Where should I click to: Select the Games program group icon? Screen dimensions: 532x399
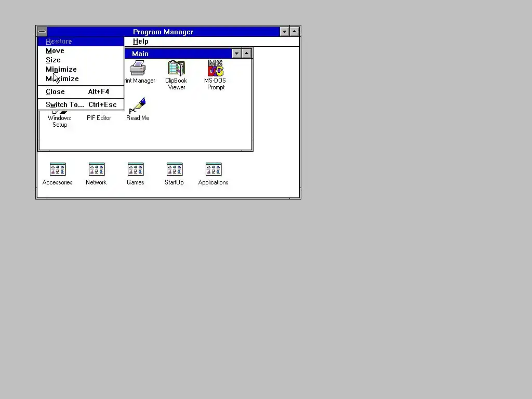pos(136,169)
